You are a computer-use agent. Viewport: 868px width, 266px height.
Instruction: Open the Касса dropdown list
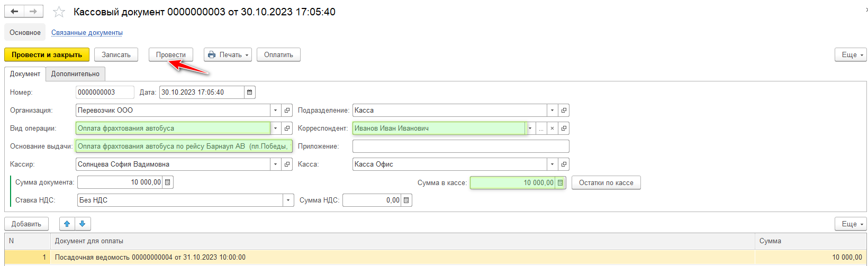552,164
